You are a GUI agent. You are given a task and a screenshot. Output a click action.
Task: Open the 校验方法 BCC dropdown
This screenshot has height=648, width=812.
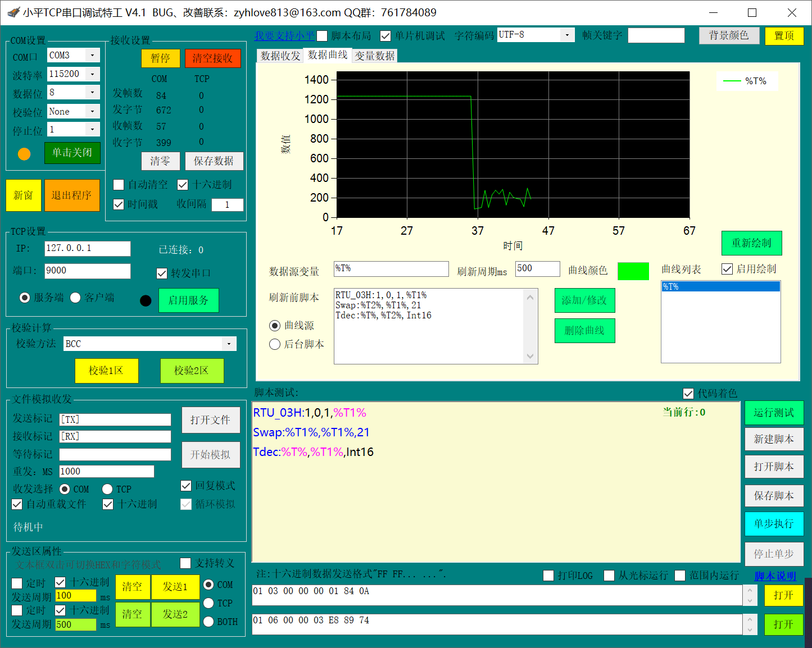(229, 344)
